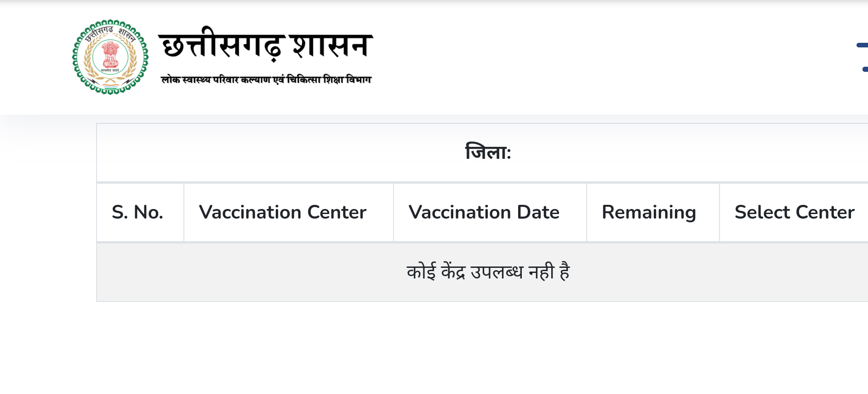The width and height of the screenshot is (868, 394).
Task: Select the जिला: district label
Action: tap(488, 152)
